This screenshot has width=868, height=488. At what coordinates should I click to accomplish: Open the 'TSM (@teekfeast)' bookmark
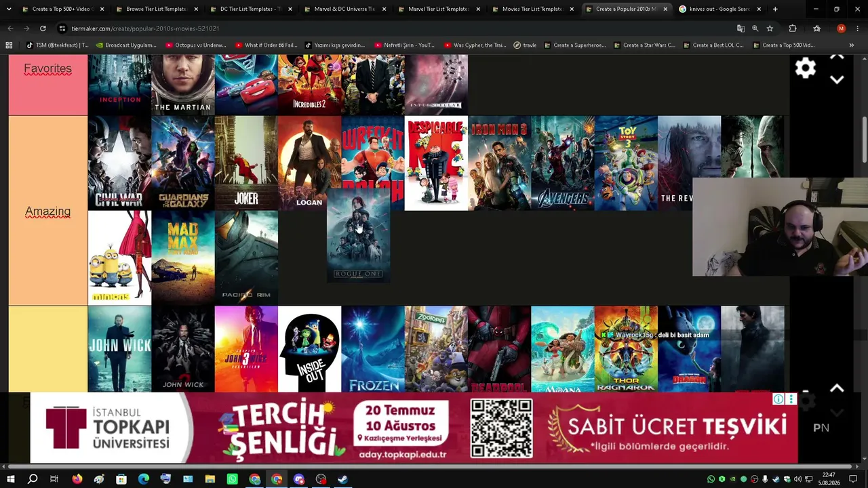tap(57, 45)
